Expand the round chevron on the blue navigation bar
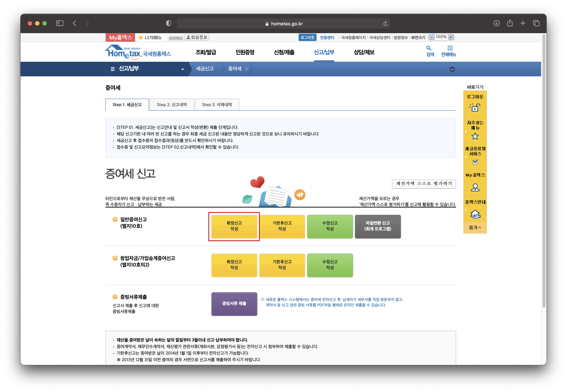Screen dimensions: 567x392 coord(452,69)
